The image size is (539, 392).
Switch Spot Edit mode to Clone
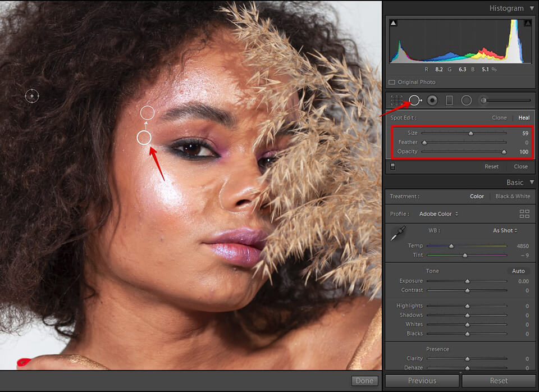pyautogui.click(x=499, y=118)
